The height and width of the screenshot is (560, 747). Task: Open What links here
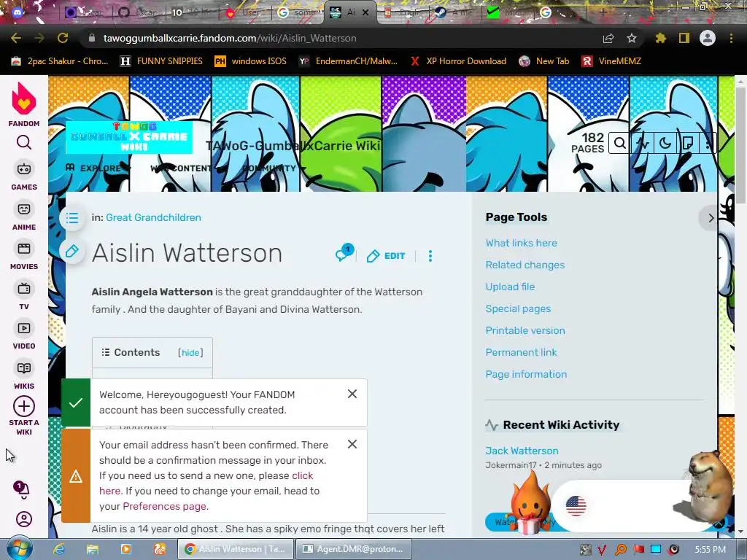[521, 243]
